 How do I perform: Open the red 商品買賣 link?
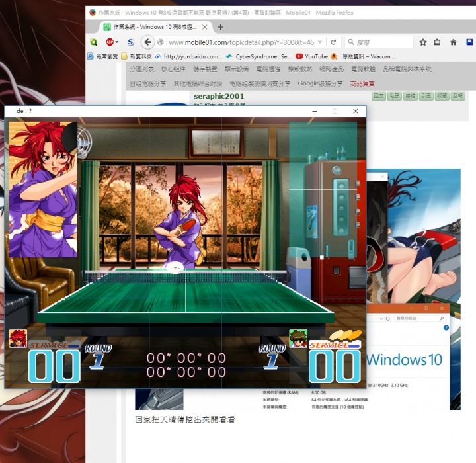[362, 83]
